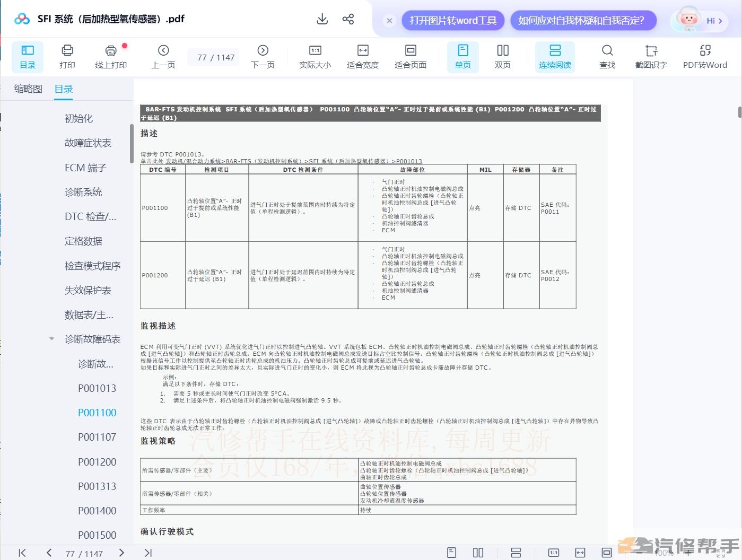
Task: Open 诊断故障码表 outline entry
Action: click(93, 339)
